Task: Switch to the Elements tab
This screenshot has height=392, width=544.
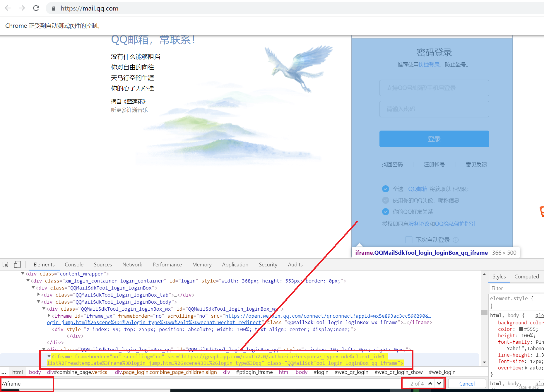Action: pos(44,265)
